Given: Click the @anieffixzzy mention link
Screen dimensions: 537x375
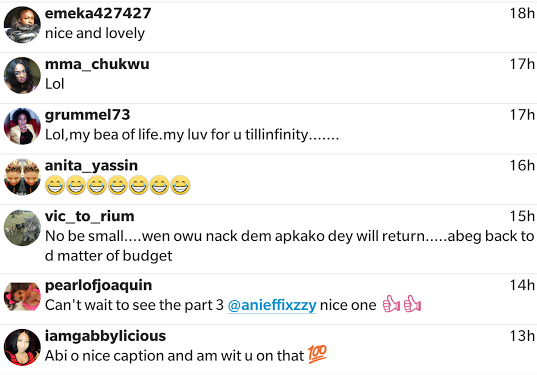Looking at the screenshot, I should click(272, 305).
